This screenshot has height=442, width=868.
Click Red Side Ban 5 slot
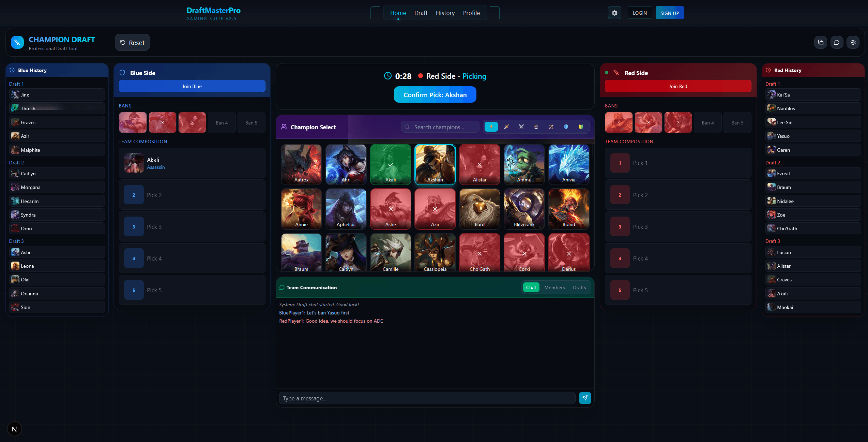737,122
